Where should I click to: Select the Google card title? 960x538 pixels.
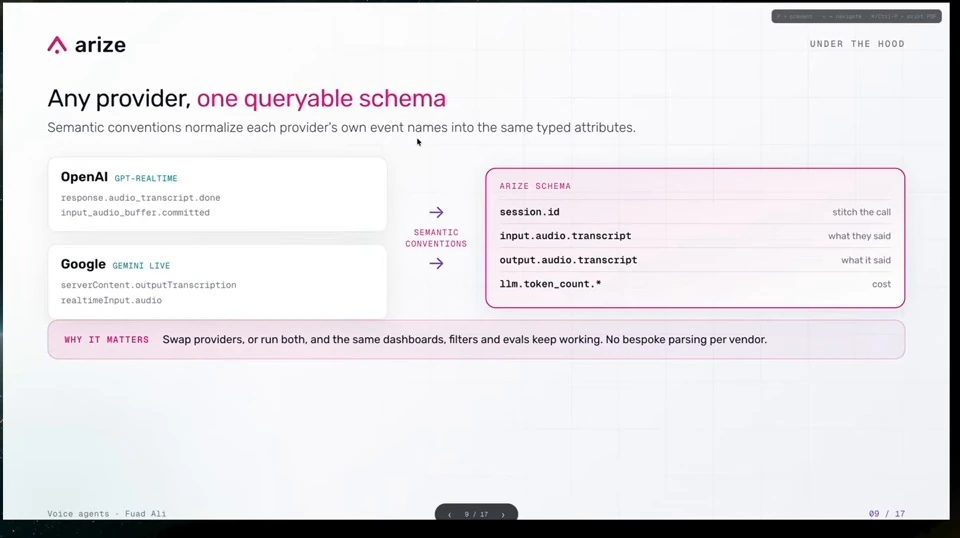click(x=83, y=264)
